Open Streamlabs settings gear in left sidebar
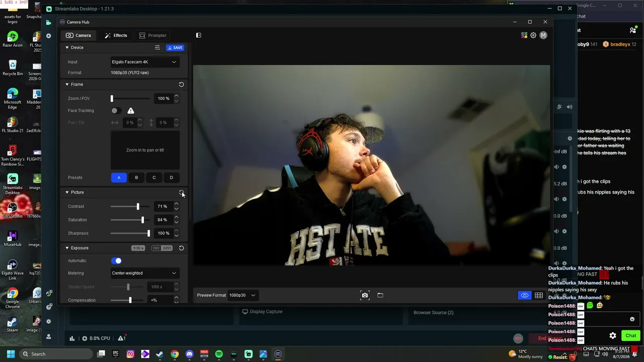The width and height of the screenshot is (644, 362). point(49,321)
